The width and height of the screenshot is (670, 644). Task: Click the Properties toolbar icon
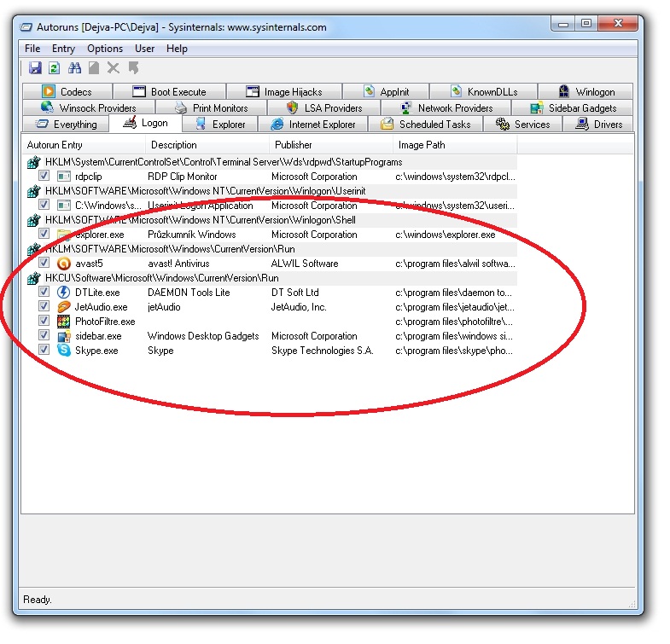click(94, 68)
